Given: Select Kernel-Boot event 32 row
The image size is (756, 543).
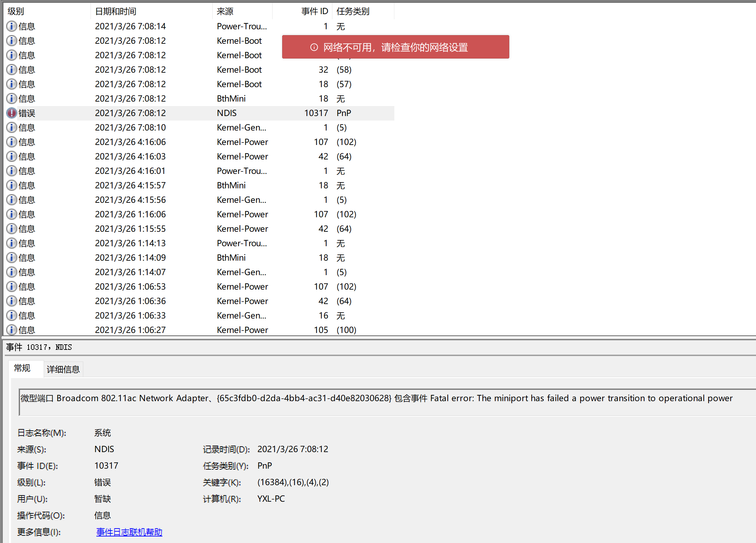Looking at the screenshot, I should tap(239, 70).
